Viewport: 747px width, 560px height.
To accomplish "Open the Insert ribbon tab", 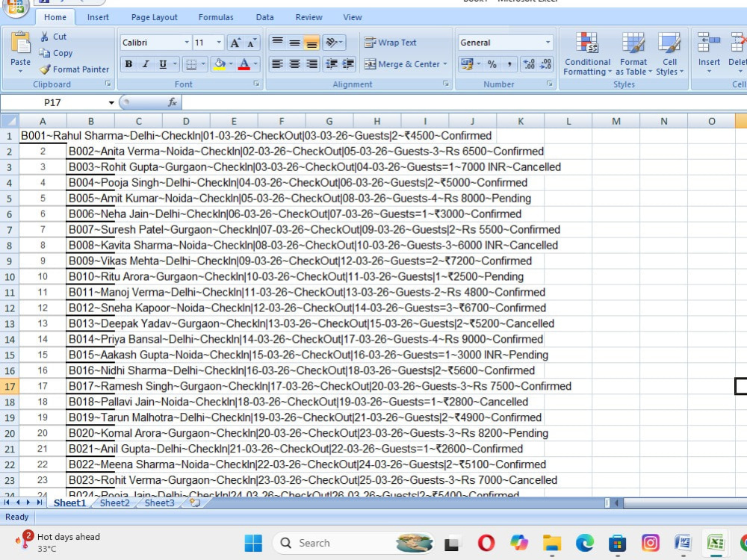I will pos(98,17).
